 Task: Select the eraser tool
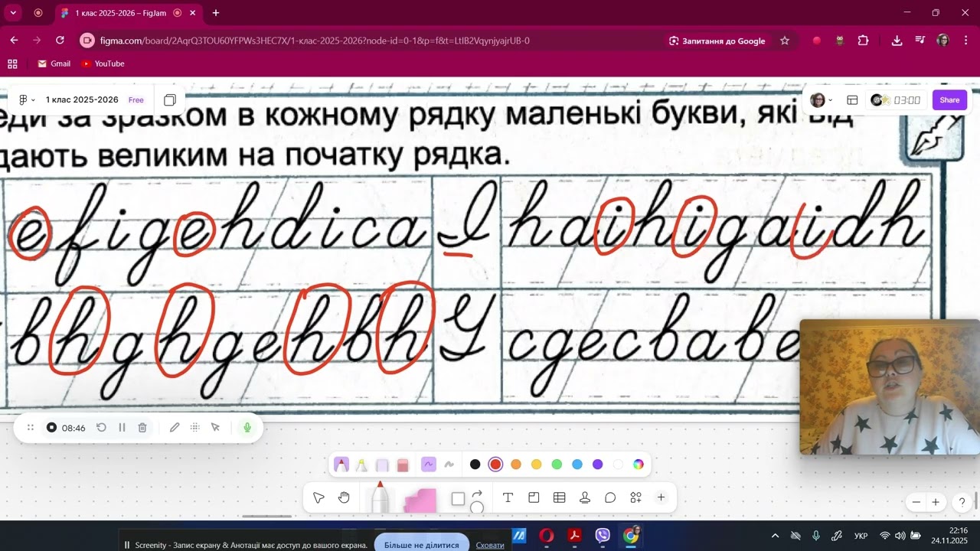[403, 465]
